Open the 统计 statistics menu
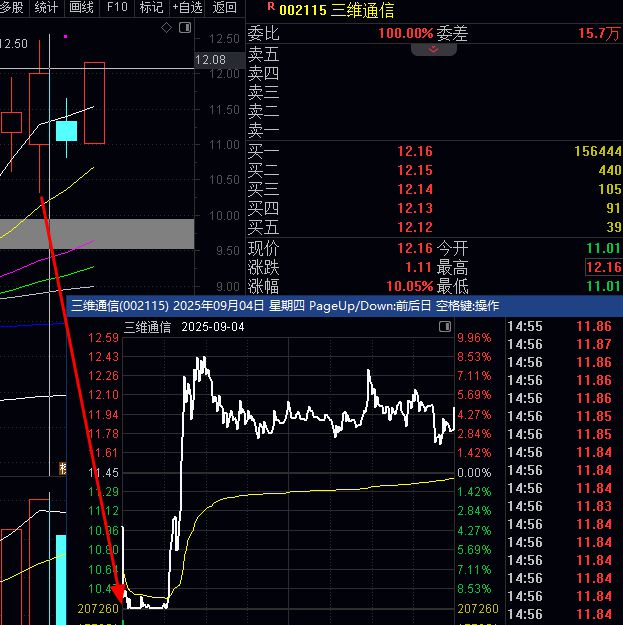Screen dimensions: 623x625 coord(46,7)
